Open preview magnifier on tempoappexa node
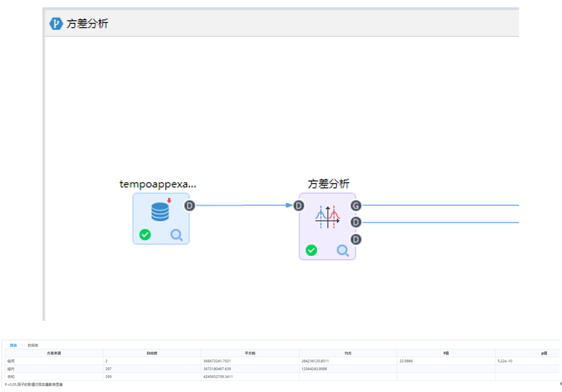This screenshot has width=562, height=392. pyautogui.click(x=176, y=236)
